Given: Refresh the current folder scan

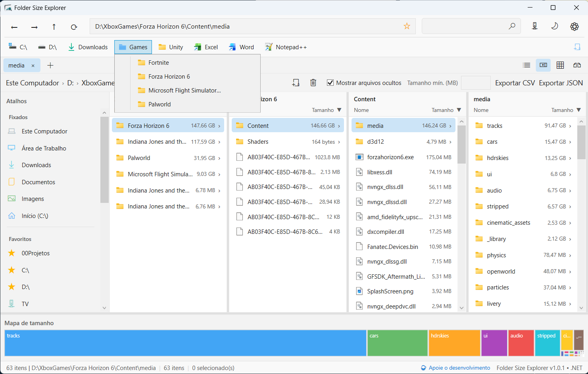Looking at the screenshot, I should pyautogui.click(x=74, y=27).
